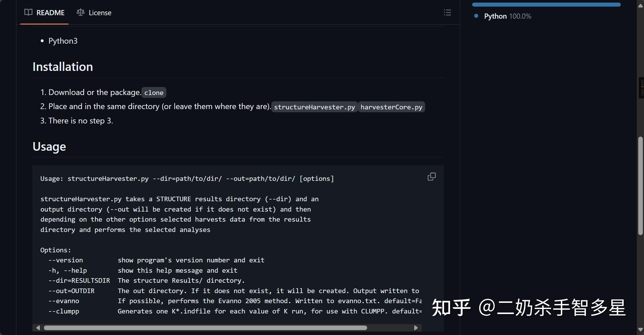The image size is (644, 335).
Task: Click the scroll-down arrow at bottom right
Action: [x=640, y=330]
